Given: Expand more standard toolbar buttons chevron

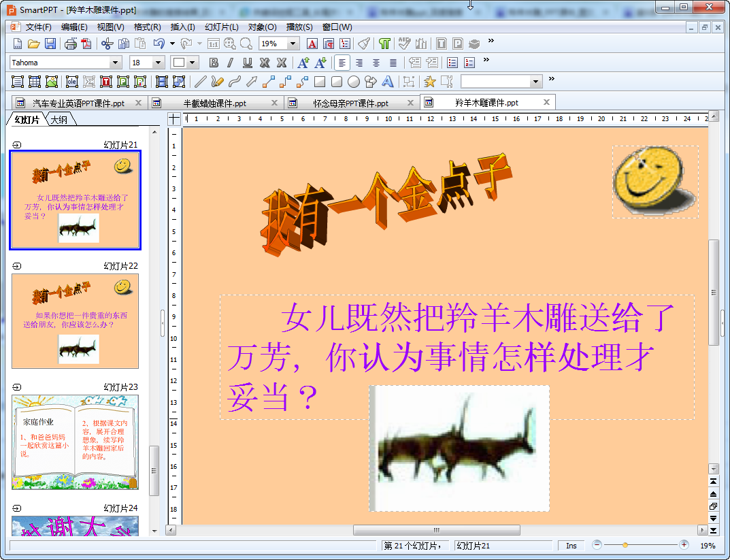Looking at the screenshot, I should (491, 41).
